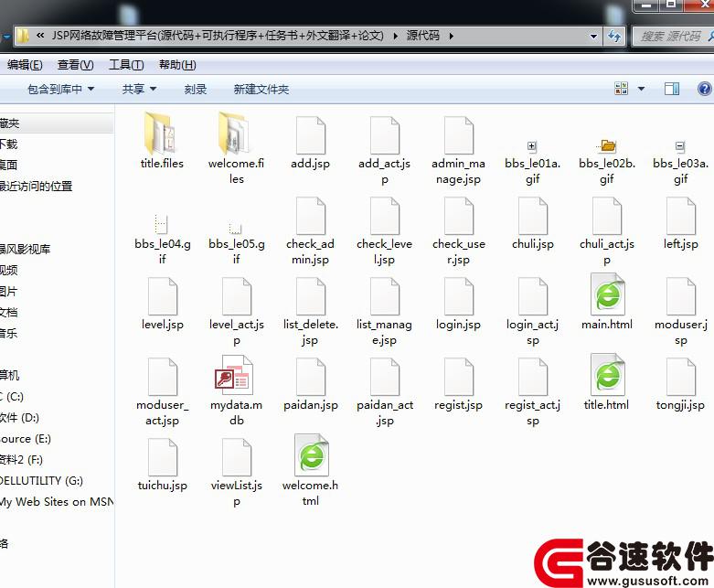The image size is (714, 588).
Task: Select regist.jsp file
Action: pos(459,384)
